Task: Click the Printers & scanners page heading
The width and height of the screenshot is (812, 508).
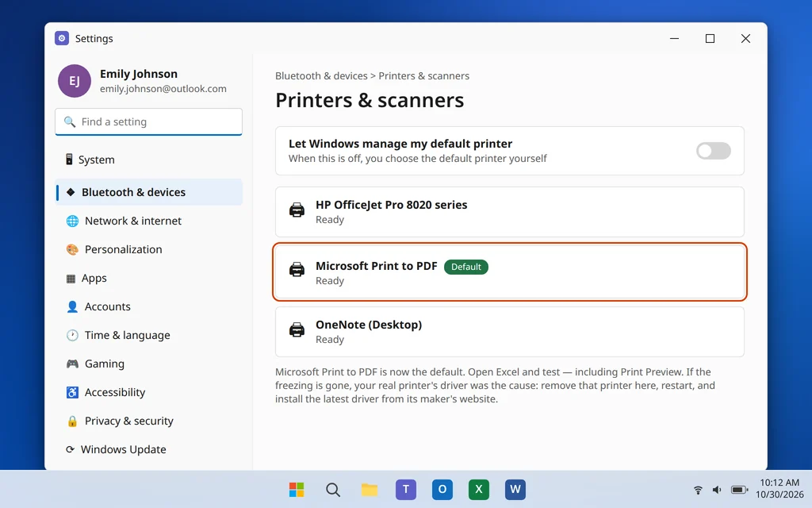Action: (370, 100)
